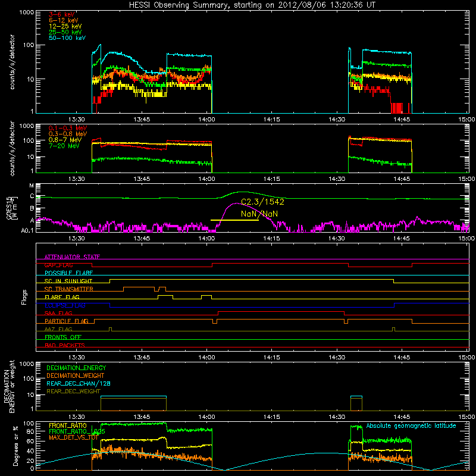476x476 pixels.
Task: Click the A0.1 label on GOES axis
Action: click(27, 231)
